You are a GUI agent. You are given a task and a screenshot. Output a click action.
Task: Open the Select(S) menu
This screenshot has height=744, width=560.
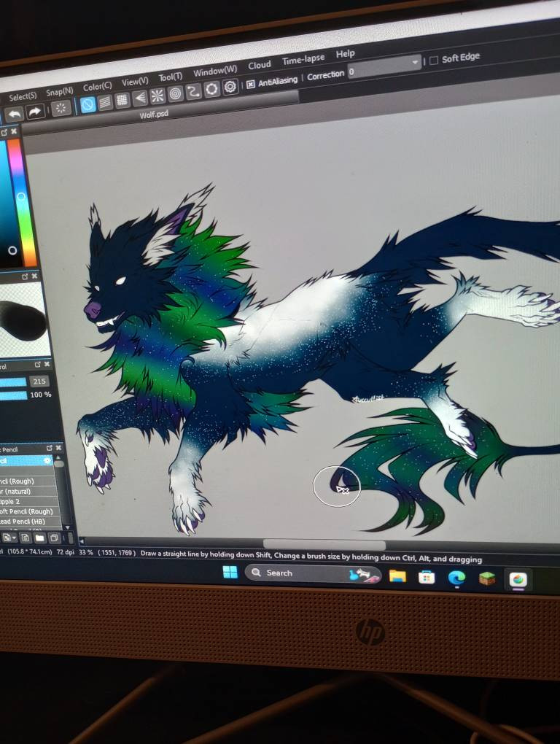coord(23,97)
